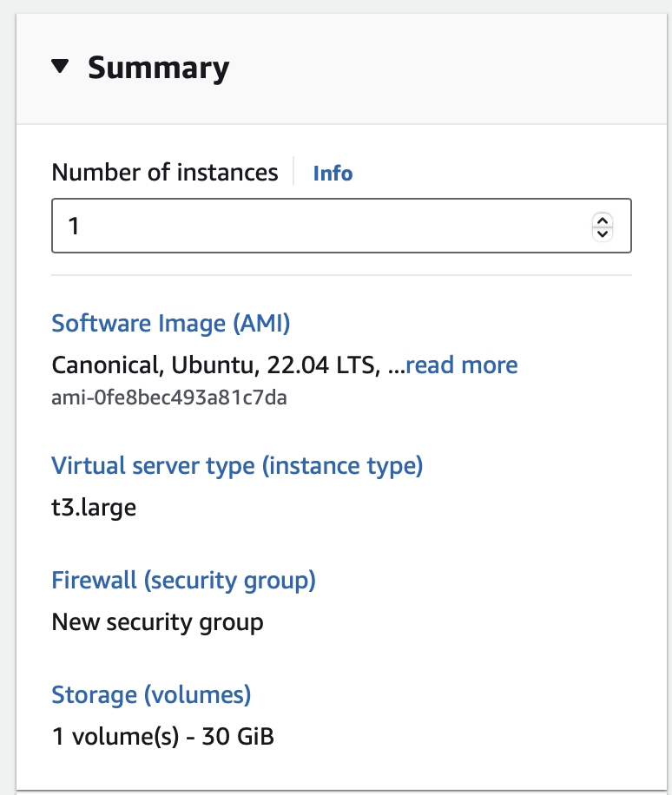This screenshot has height=795, width=672.
Task: Select the AMI ID ami-0fe8bec493a81c7da
Action: point(169,398)
